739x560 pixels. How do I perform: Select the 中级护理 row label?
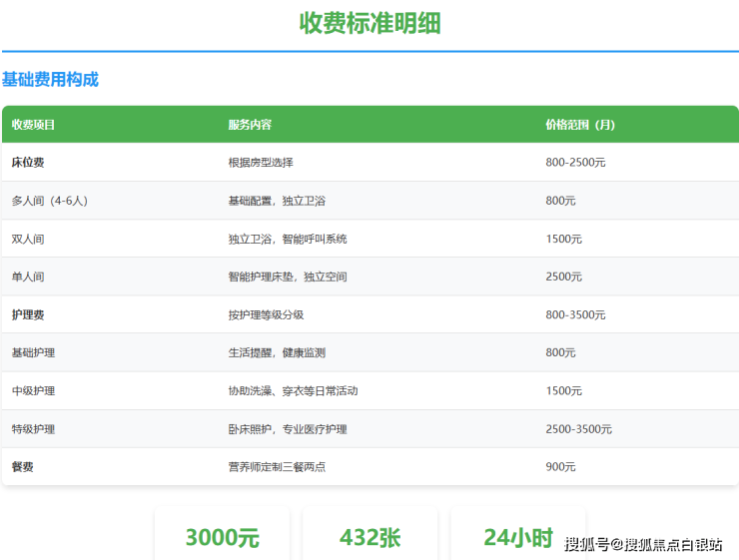click(33, 390)
